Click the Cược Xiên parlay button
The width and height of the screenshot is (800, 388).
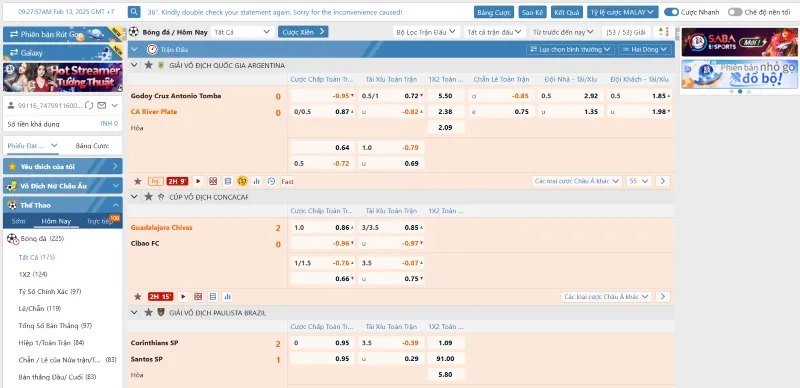pos(303,32)
